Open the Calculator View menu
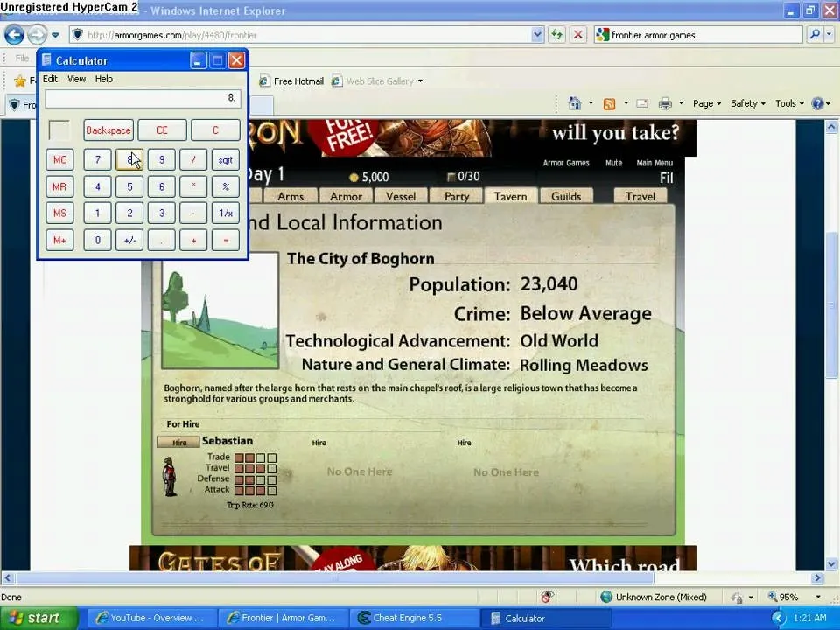The height and width of the screenshot is (630, 840). tap(76, 79)
